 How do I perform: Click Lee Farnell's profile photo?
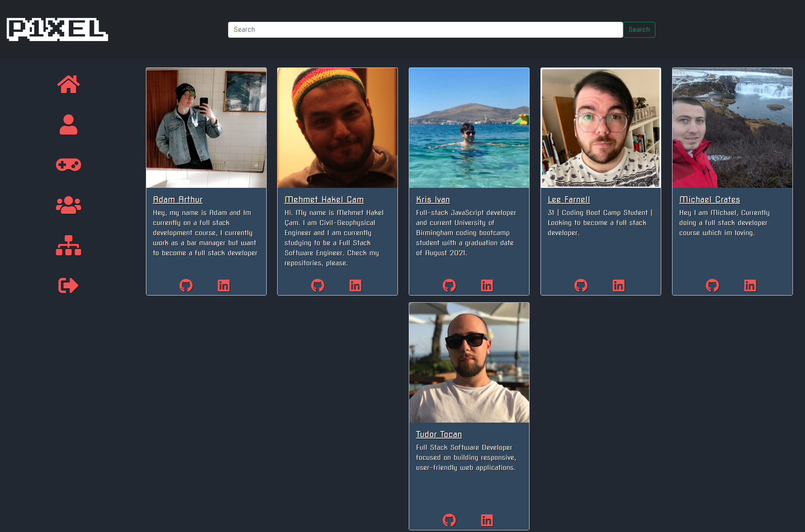click(600, 127)
